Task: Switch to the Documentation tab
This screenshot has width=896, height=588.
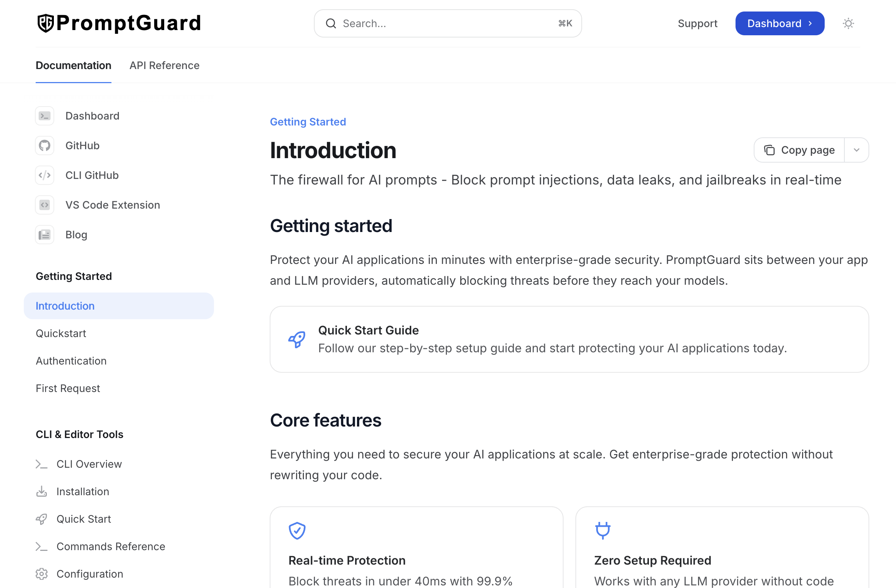Action: click(x=74, y=65)
